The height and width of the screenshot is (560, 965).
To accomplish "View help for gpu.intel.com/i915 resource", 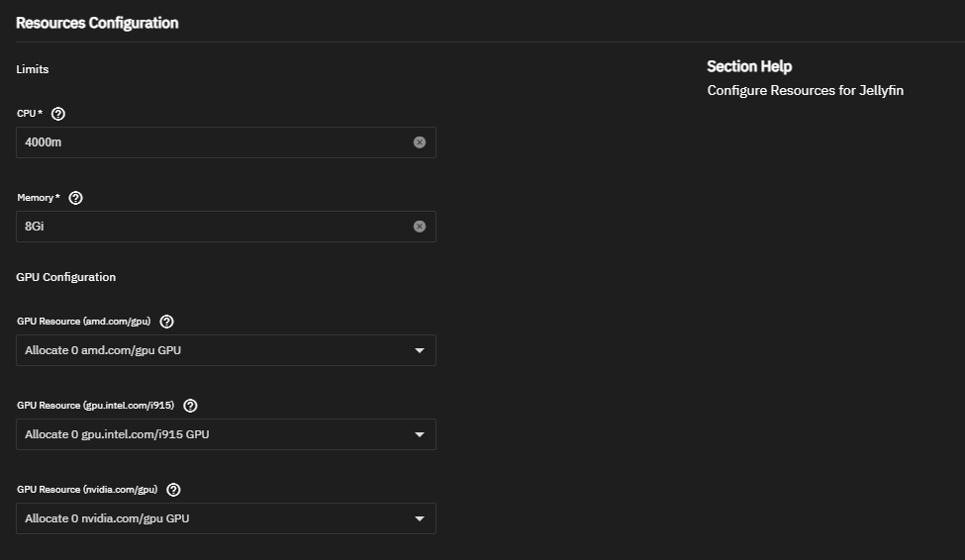I will click(190, 406).
